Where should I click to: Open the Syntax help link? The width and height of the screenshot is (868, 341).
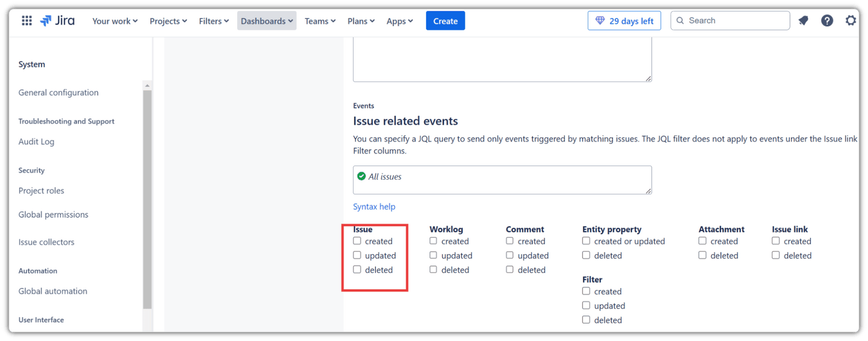(x=374, y=207)
